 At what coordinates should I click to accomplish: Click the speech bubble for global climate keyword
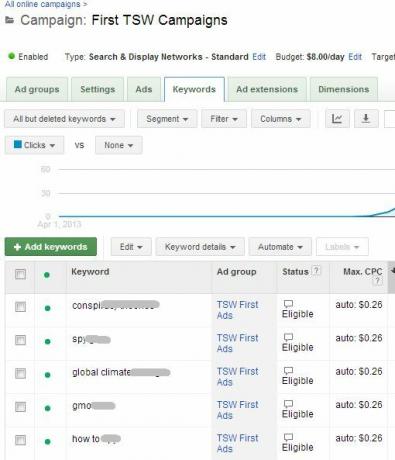pos(288,370)
